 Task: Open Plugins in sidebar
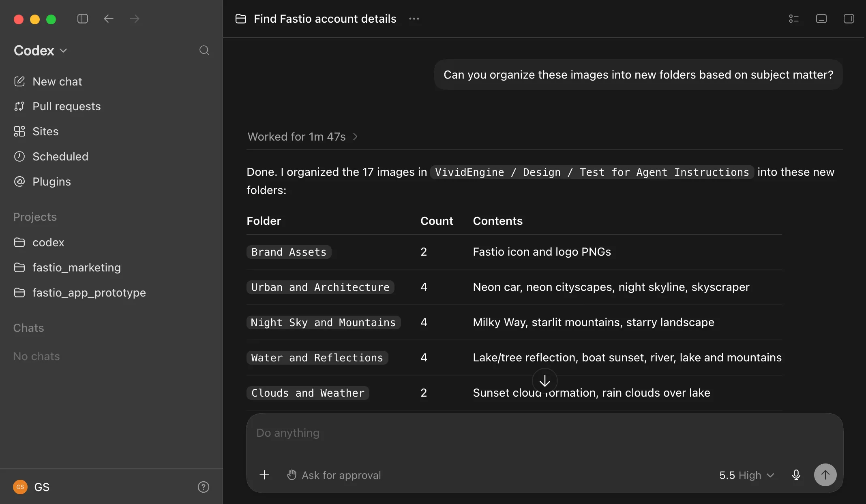(111, 182)
